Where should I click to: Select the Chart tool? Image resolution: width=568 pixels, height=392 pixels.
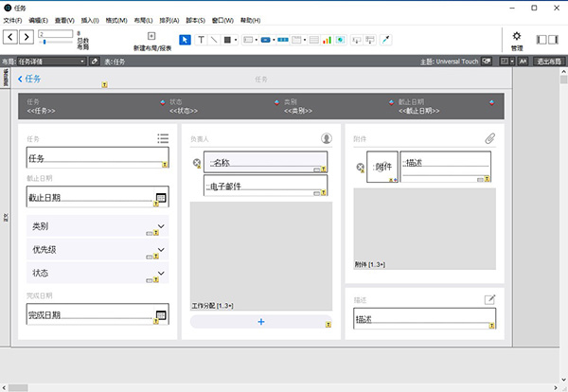click(x=328, y=40)
